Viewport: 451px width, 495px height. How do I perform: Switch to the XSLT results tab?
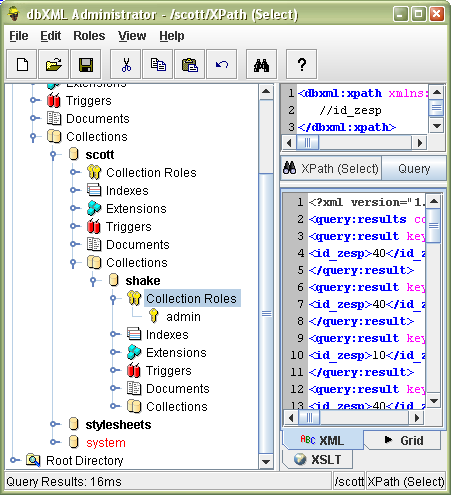tap(317, 459)
